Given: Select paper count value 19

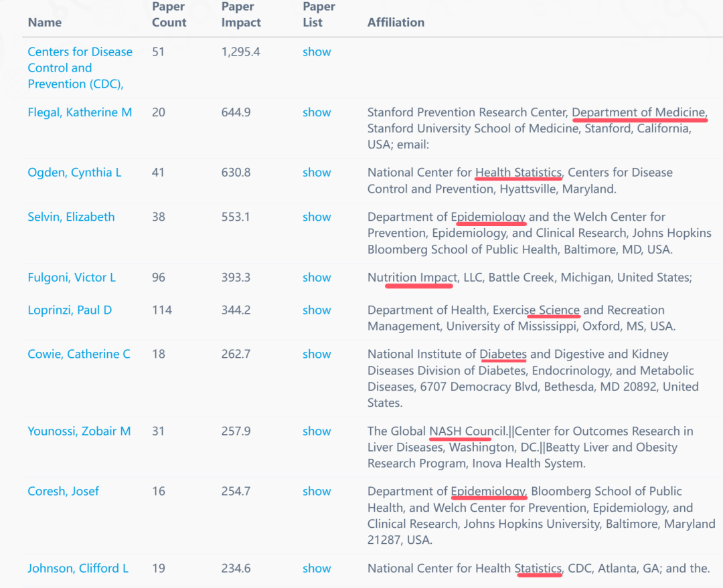Looking at the screenshot, I should 159,569.
